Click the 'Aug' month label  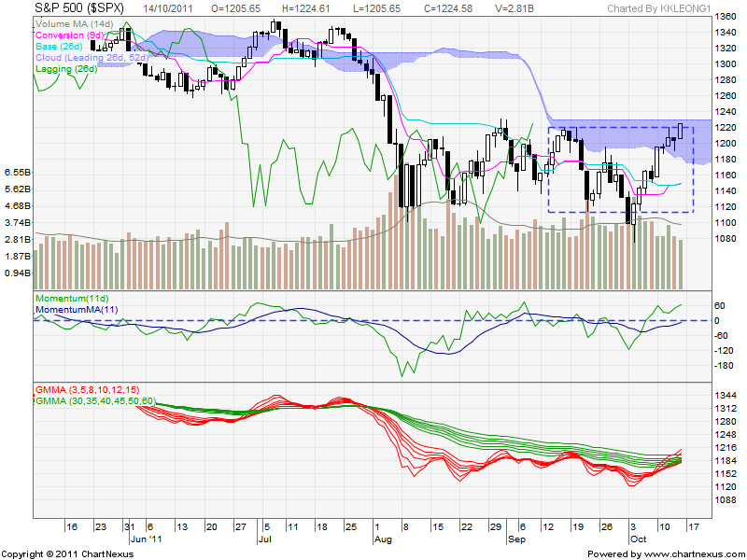(383, 539)
